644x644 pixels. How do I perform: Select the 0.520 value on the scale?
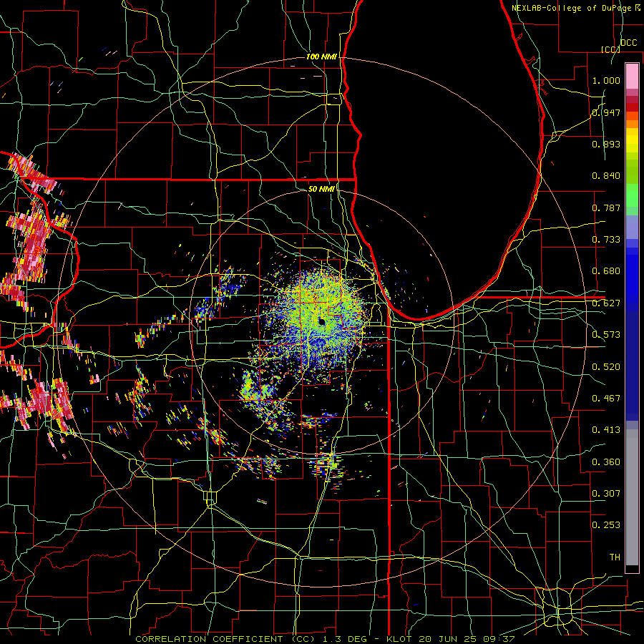606,367
